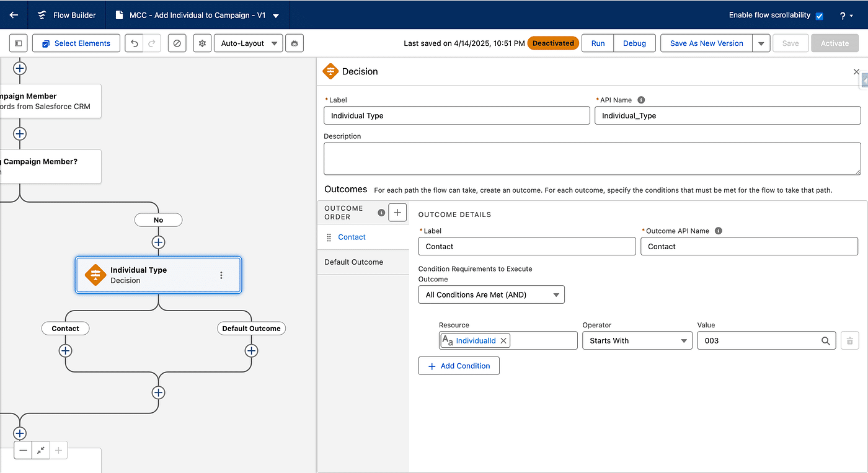Toggle the left toolbox panel icon
Image resolution: width=868 pixels, height=473 pixels.
tap(19, 43)
